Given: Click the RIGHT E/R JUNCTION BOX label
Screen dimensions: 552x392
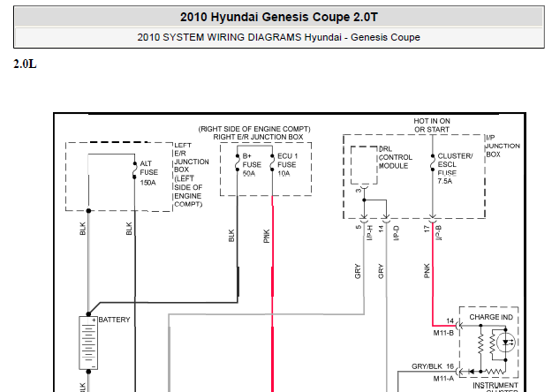Looking at the screenshot, I should pyautogui.click(x=258, y=137).
